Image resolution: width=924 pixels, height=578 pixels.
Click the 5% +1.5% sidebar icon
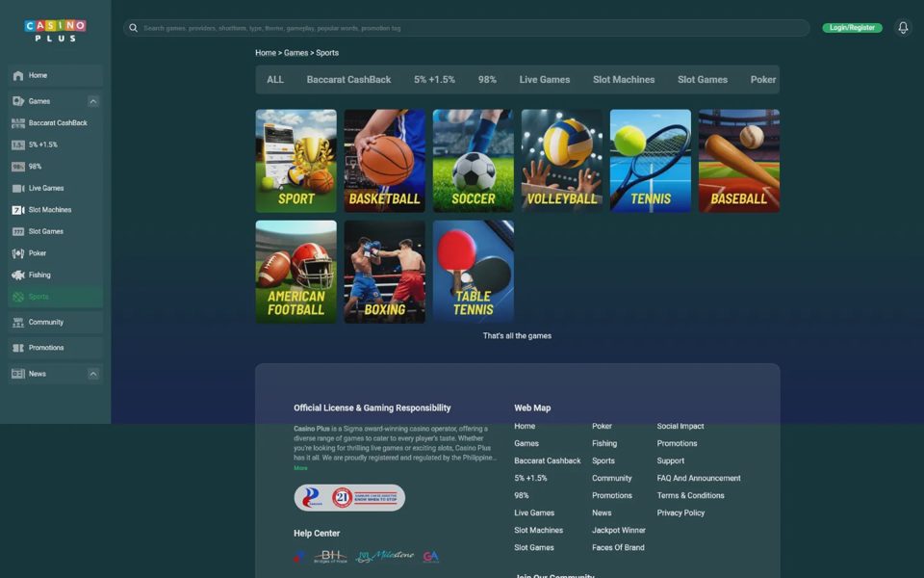click(18, 144)
